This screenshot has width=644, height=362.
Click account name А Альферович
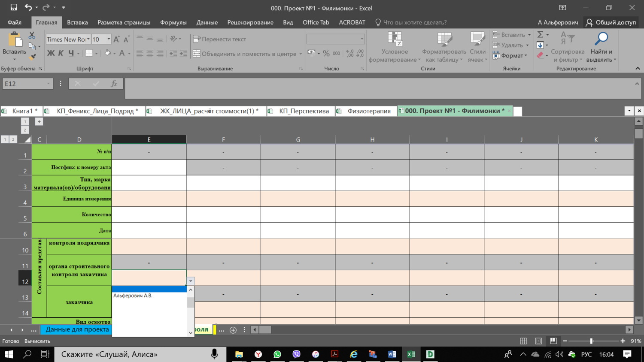pyautogui.click(x=558, y=22)
